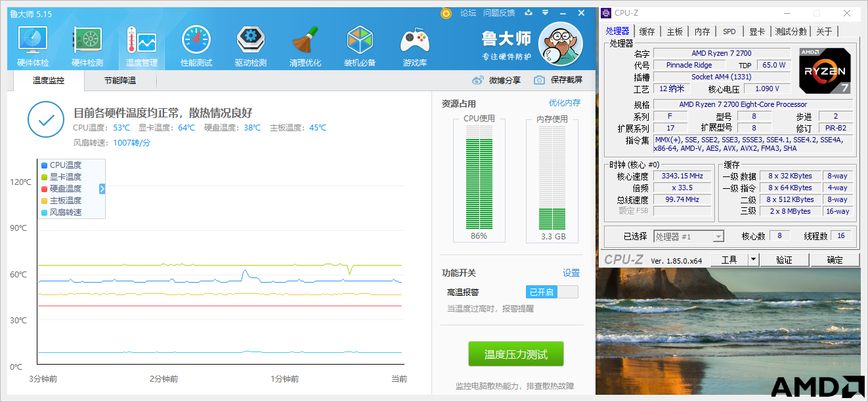
Task: Open the Master Lu main menu dropdown icon
Action: click(x=545, y=12)
